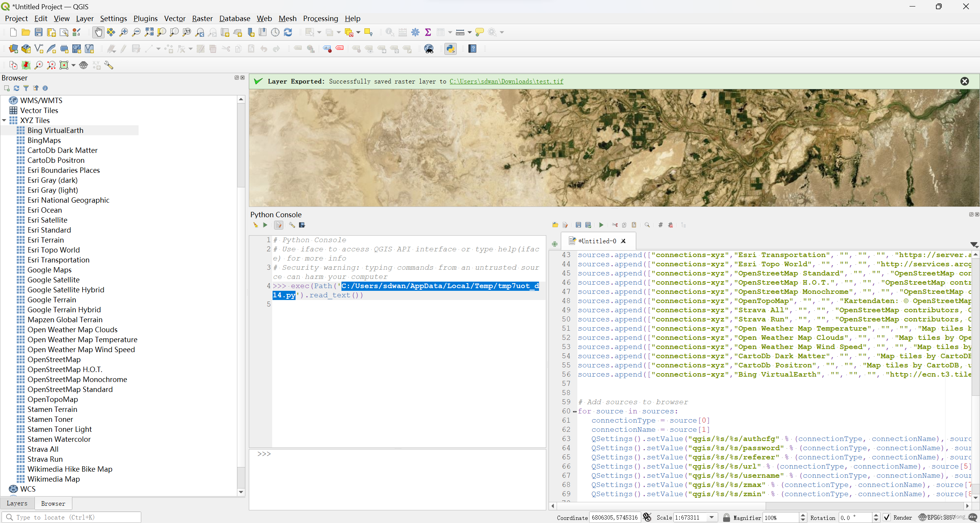Select the Google Satellite Hybrid tile source

click(x=66, y=290)
